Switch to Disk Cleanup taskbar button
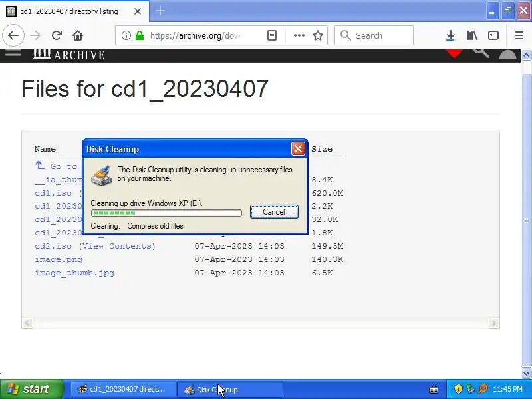Image resolution: width=532 pixels, height=399 pixels. click(x=229, y=390)
